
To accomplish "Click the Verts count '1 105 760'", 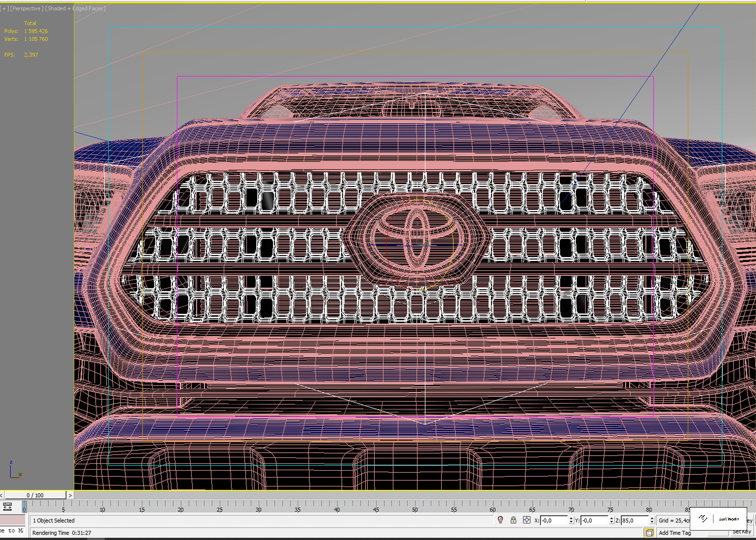I will [x=36, y=39].
